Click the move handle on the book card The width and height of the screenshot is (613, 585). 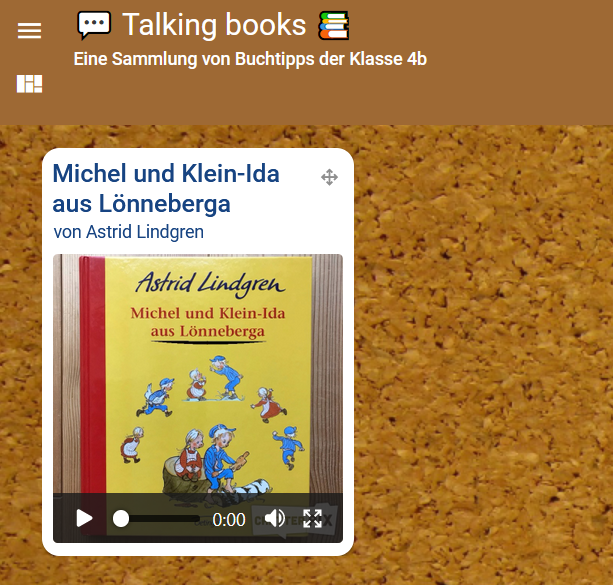point(329,177)
